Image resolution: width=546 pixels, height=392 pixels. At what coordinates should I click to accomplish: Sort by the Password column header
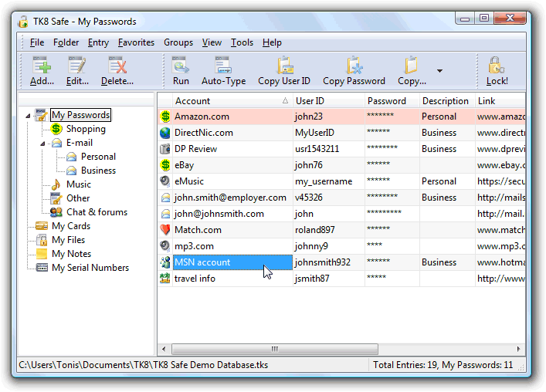coord(392,101)
